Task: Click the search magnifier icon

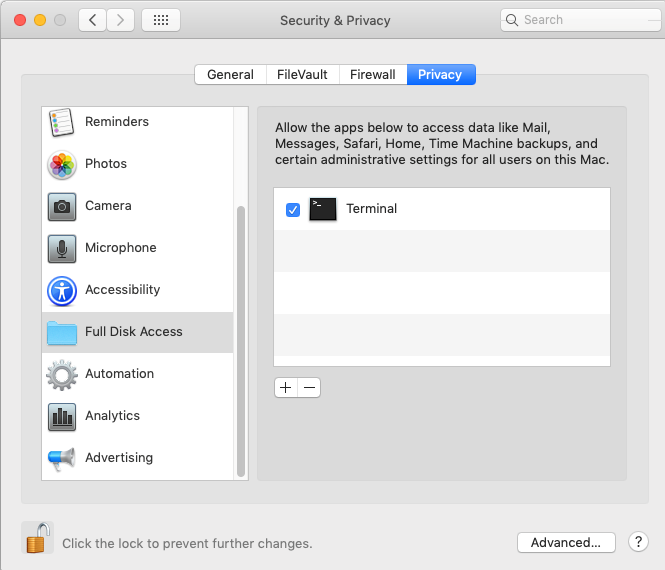Action: click(512, 20)
